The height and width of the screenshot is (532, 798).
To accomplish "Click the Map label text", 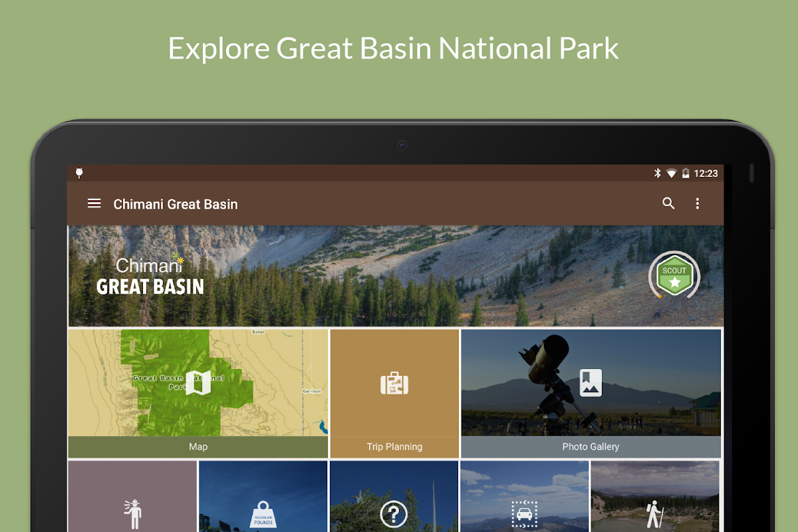I will point(198,447).
